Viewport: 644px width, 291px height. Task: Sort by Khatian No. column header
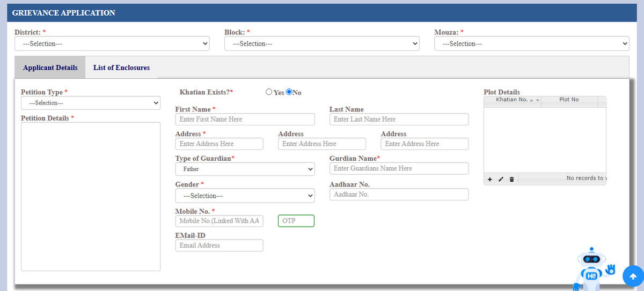(x=512, y=100)
